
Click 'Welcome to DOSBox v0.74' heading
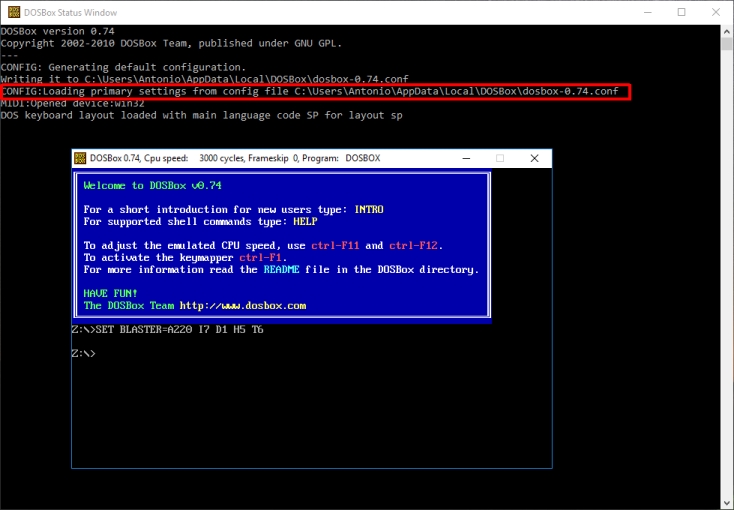click(153, 185)
